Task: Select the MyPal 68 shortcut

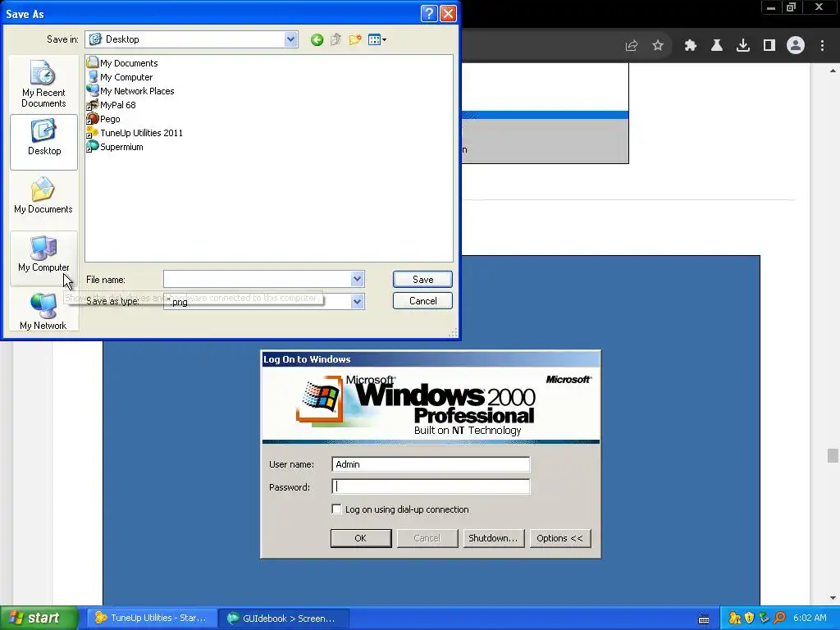Action: pos(112,105)
